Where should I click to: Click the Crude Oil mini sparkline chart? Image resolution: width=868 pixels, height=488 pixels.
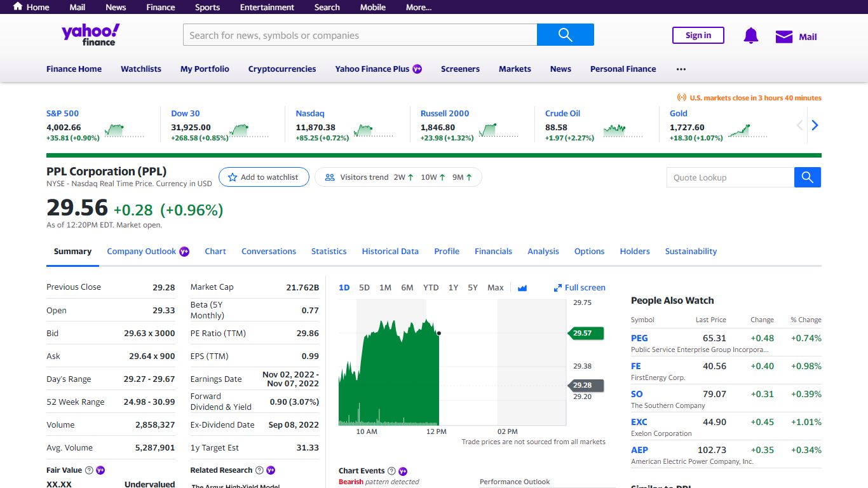click(623, 131)
